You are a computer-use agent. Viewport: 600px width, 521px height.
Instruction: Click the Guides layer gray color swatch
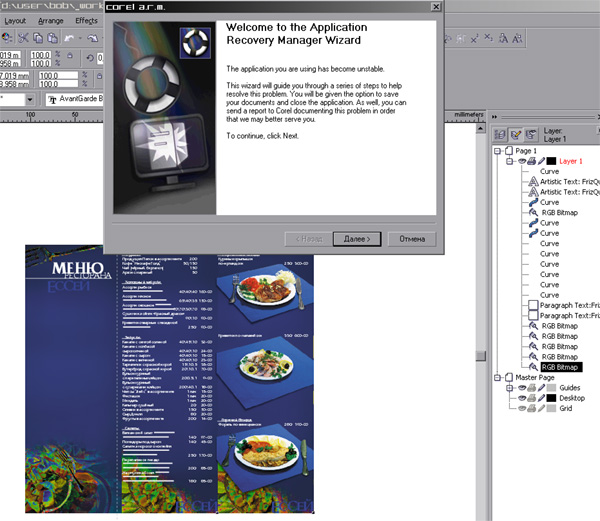(551, 388)
